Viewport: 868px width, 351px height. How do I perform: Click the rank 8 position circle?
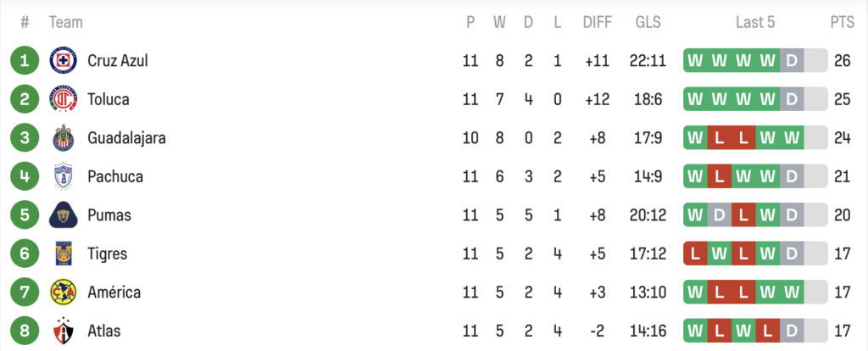25,331
